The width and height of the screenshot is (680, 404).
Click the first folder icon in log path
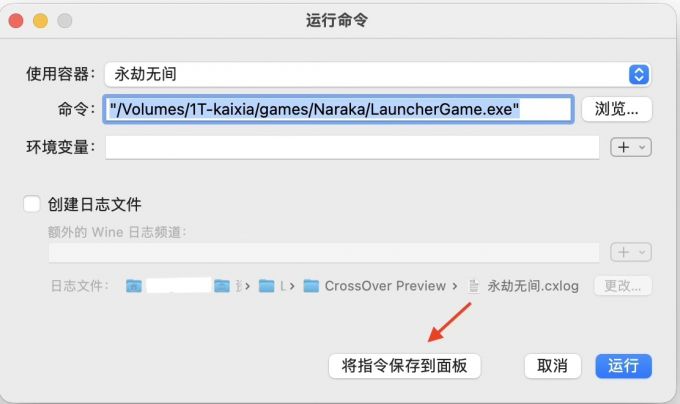134,286
